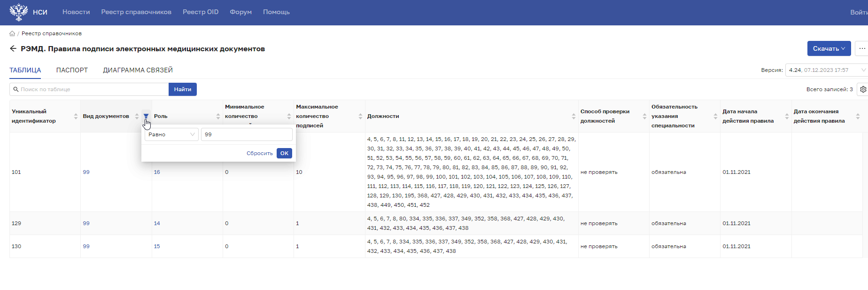
Task: Switch to the ПАСПОРТ tab
Action: coord(72,70)
